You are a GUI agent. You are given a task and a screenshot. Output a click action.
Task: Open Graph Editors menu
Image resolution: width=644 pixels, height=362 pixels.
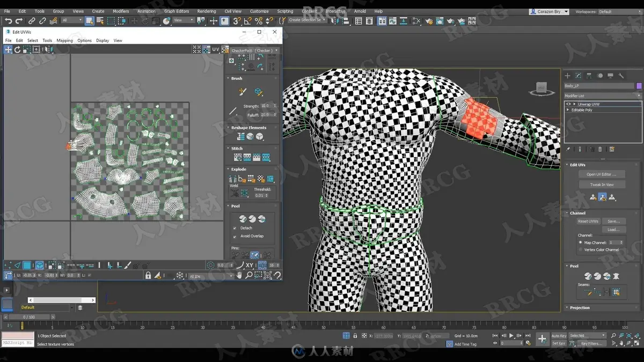[177, 11]
